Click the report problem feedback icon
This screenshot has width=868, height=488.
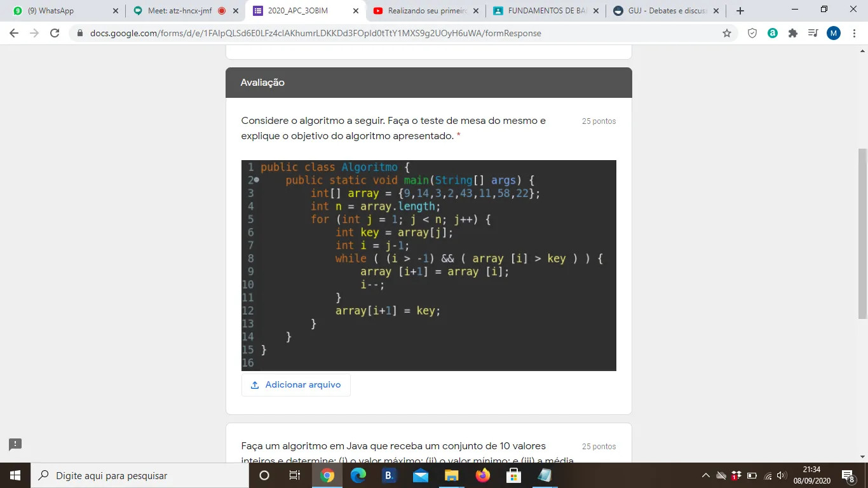coord(15,444)
